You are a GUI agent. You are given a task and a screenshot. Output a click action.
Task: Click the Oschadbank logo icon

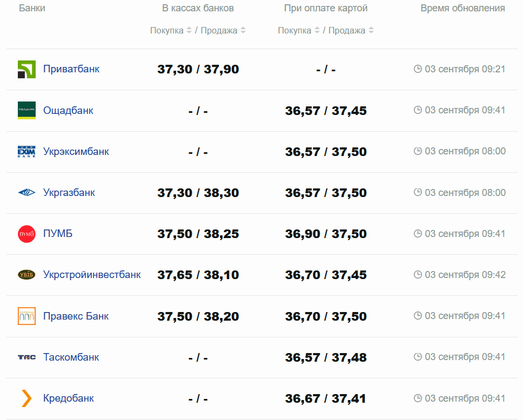pos(26,111)
